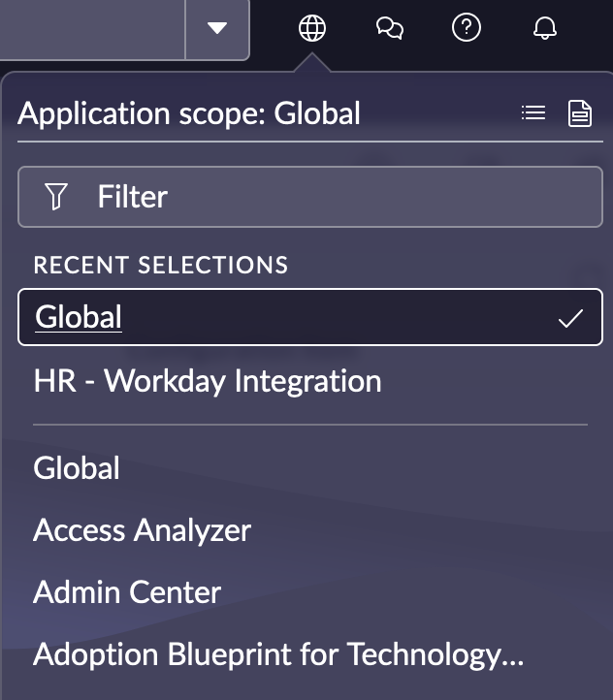Choose Global from the full scope list
The image size is (613, 700).
tap(77, 468)
